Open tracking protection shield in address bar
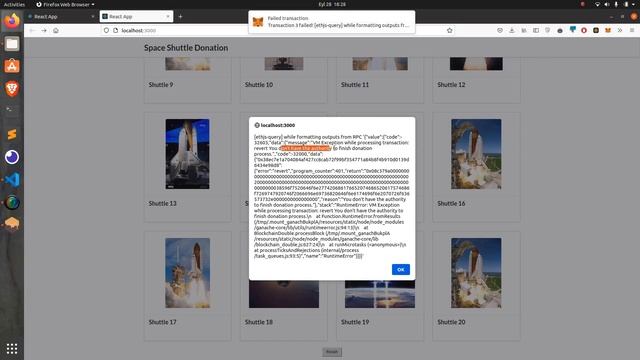Screen dimensions: 640x360 pos(106,31)
